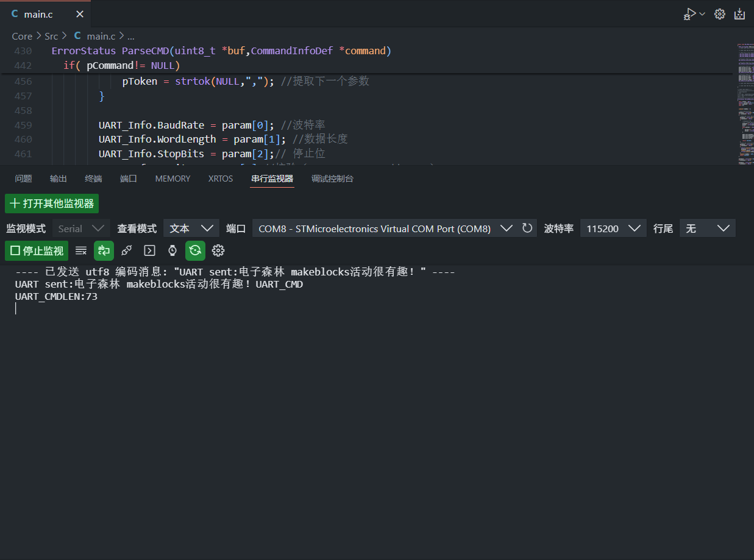
Task: Open the 行尾 line ending dropdown
Action: [x=707, y=229]
